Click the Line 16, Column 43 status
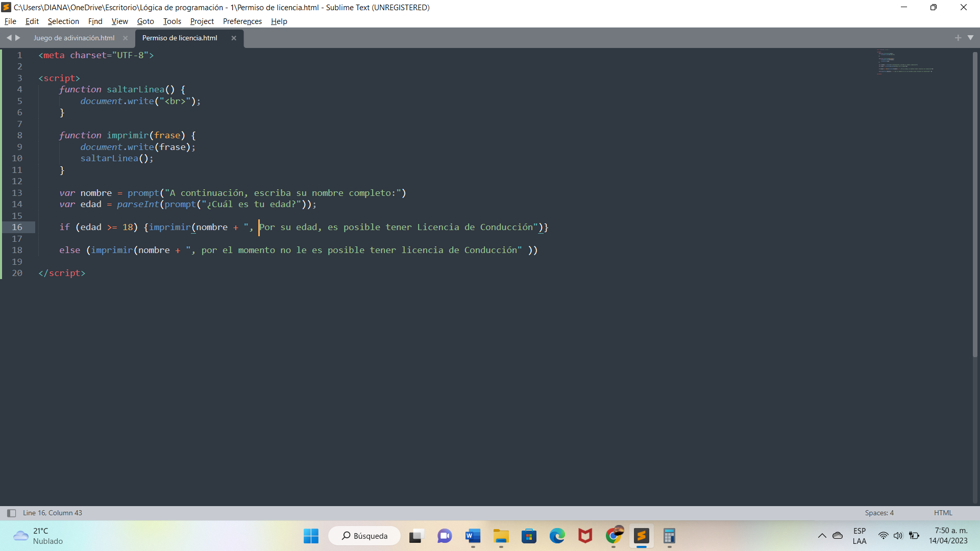The image size is (980, 551). 53,513
